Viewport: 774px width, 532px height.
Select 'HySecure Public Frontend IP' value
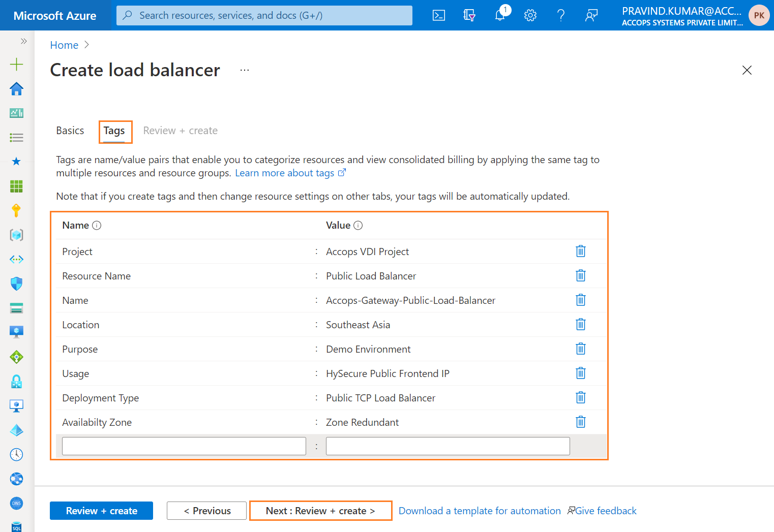pyautogui.click(x=388, y=373)
